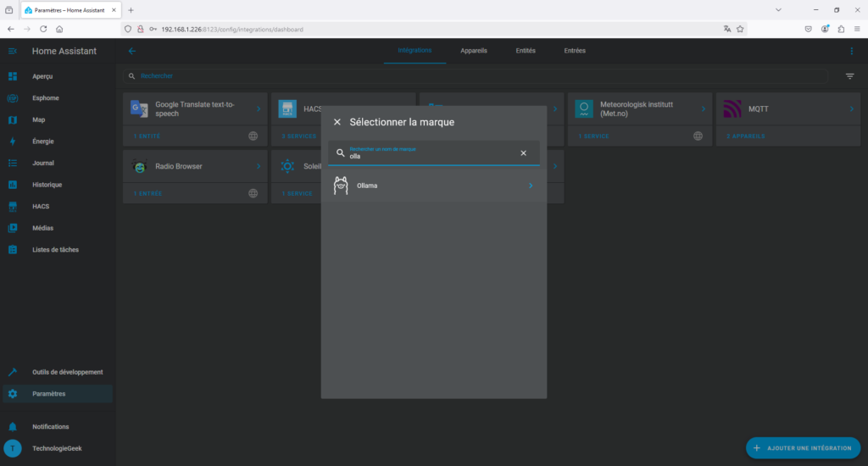Image resolution: width=868 pixels, height=466 pixels.
Task: Expand the MQTT integration card chevron
Action: pyautogui.click(x=852, y=108)
